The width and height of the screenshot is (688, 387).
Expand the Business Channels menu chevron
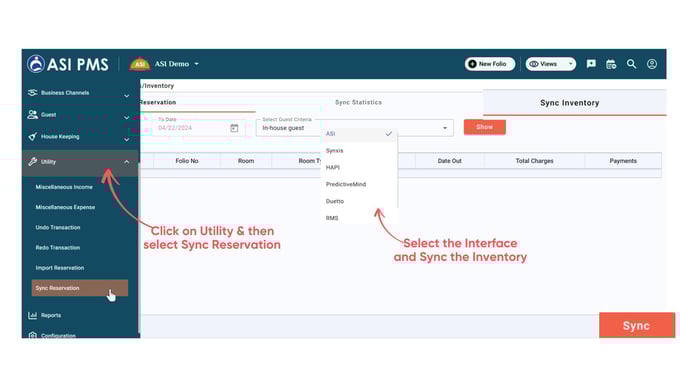click(126, 96)
